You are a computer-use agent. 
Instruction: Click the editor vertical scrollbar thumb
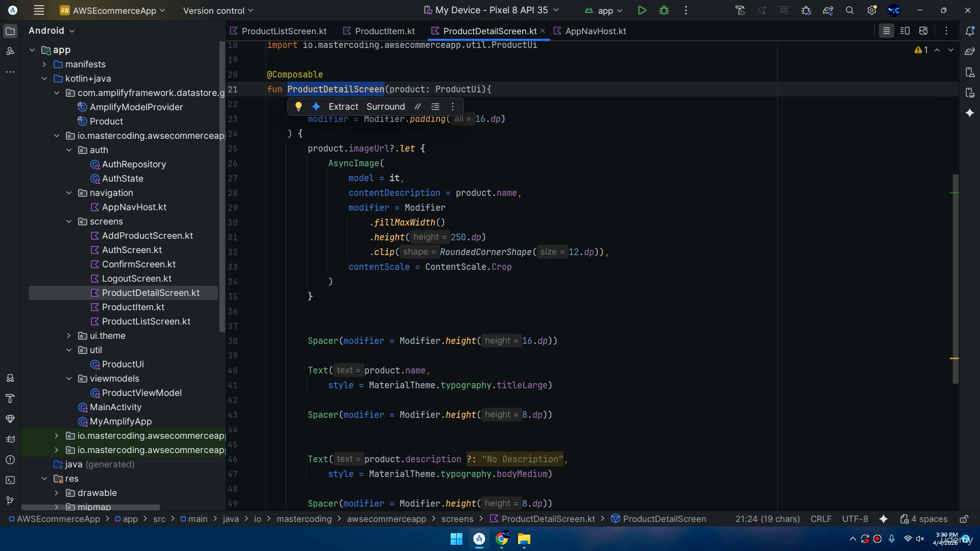(x=955, y=279)
